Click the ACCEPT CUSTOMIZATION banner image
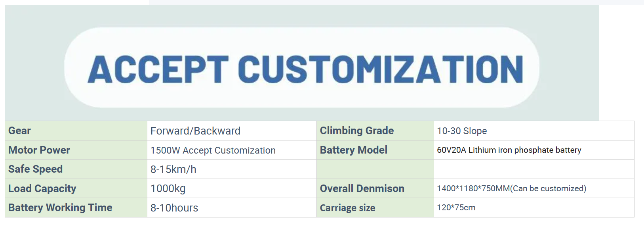Image resolution: width=644 pixels, height=225 pixels. click(302, 67)
